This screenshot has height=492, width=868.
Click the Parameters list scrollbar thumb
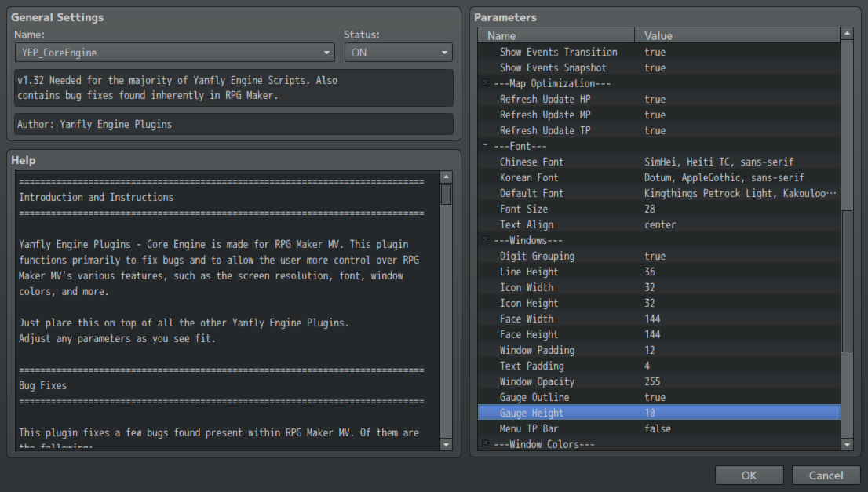pos(847,281)
